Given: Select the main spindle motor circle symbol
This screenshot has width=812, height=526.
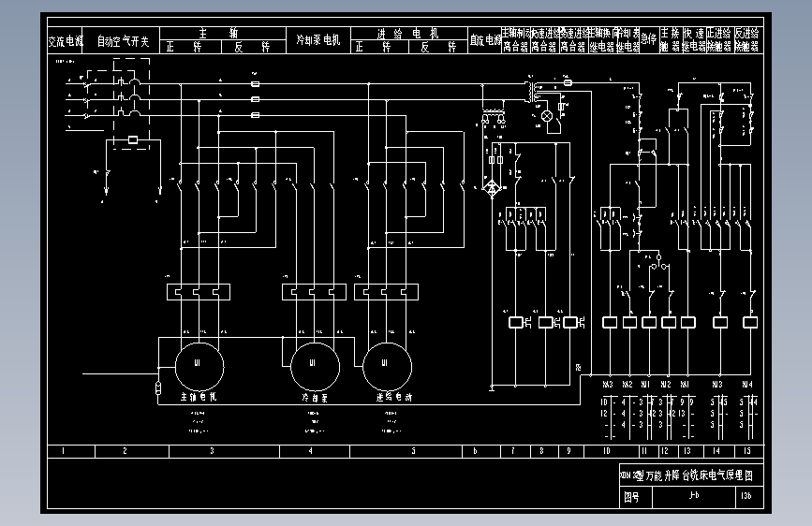Looking at the screenshot, I should pos(199,367).
